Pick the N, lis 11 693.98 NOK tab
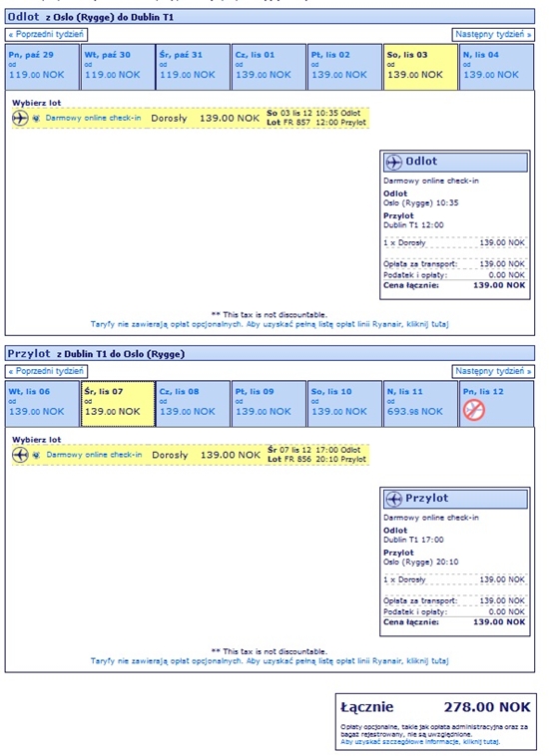This screenshot has height=756, width=549. [420, 404]
